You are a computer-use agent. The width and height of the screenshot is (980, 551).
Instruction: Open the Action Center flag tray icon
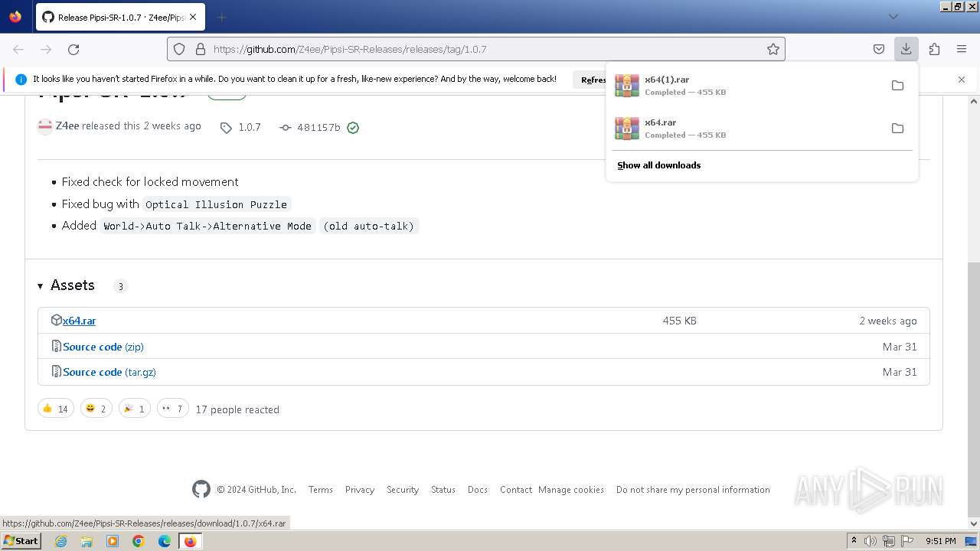click(907, 541)
